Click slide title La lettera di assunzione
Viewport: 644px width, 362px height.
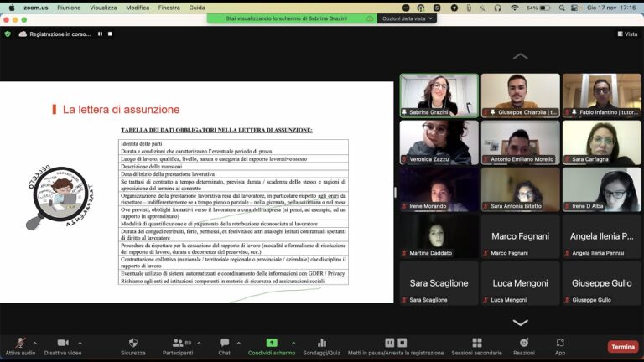click(121, 110)
